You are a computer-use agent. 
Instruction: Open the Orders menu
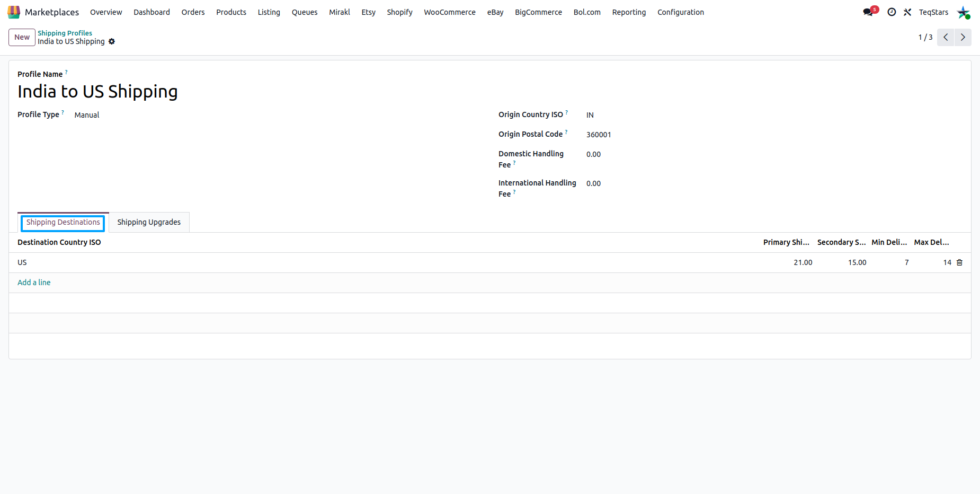pyautogui.click(x=193, y=12)
